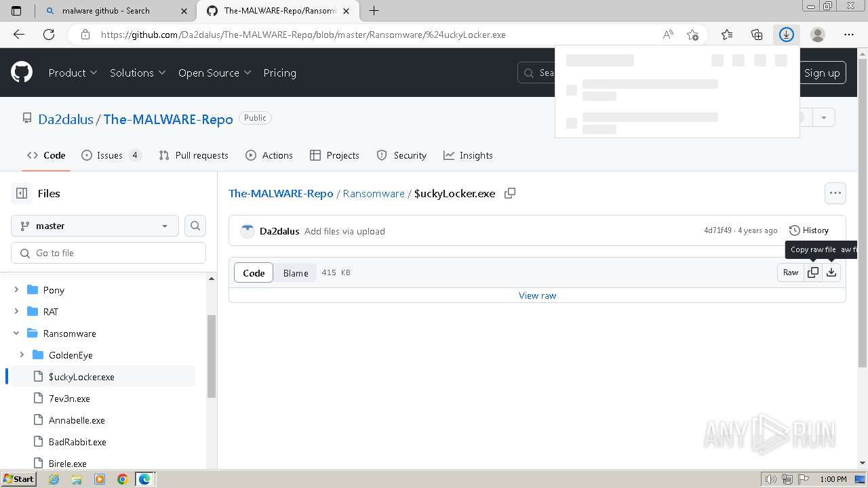Screen dimensions: 868x488
Task: Open browser profile avatar
Action: click(818, 35)
